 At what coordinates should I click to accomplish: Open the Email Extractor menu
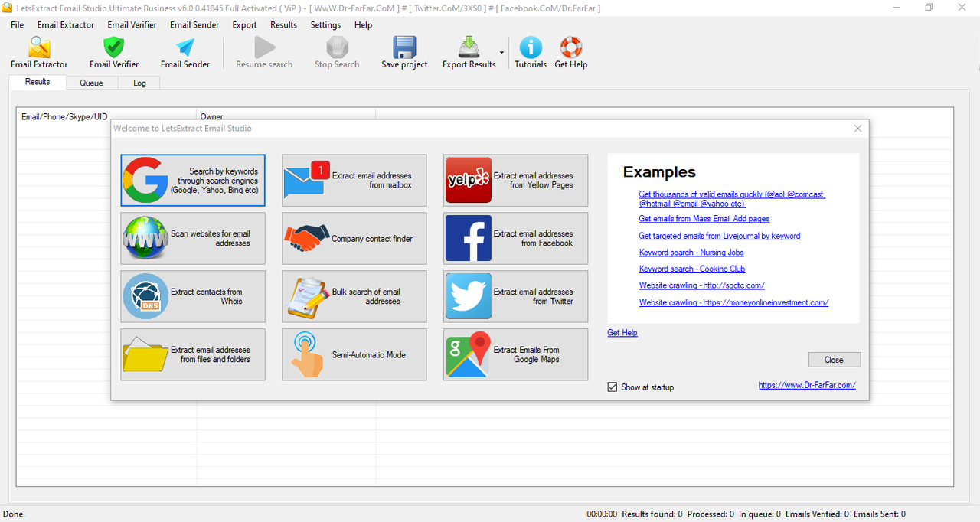click(x=66, y=24)
